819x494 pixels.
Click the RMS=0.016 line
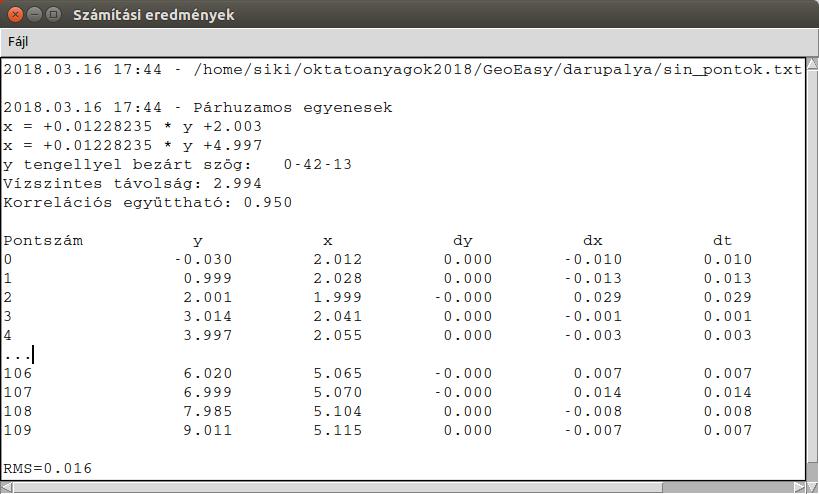point(48,468)
